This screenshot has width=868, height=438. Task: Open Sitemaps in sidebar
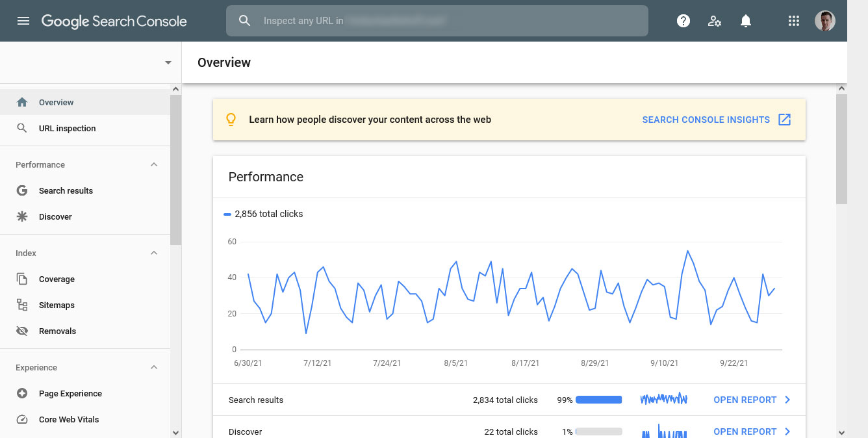[x=85, y=305]
